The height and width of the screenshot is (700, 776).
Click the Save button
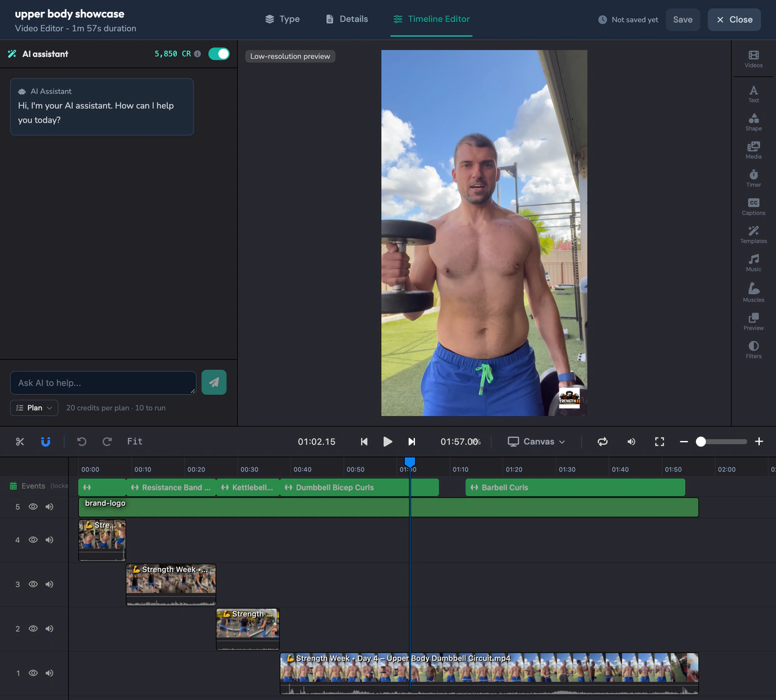683,19
